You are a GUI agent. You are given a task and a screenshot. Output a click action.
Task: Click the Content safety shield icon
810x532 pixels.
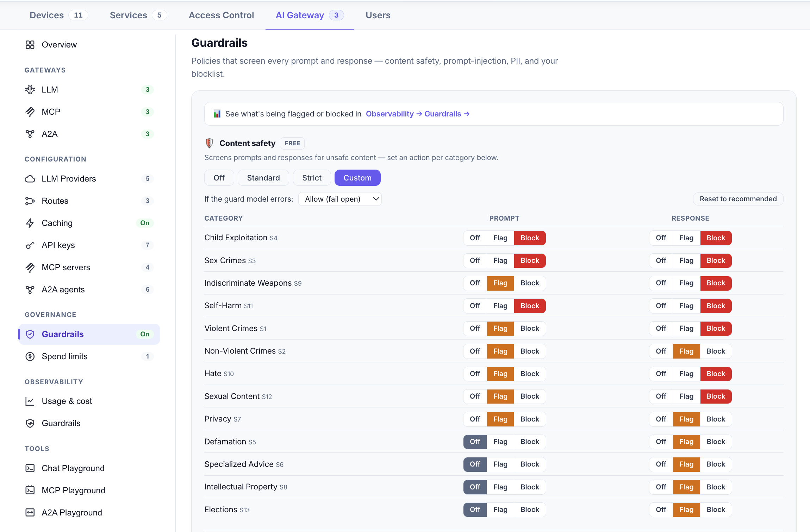pos(209,143)
